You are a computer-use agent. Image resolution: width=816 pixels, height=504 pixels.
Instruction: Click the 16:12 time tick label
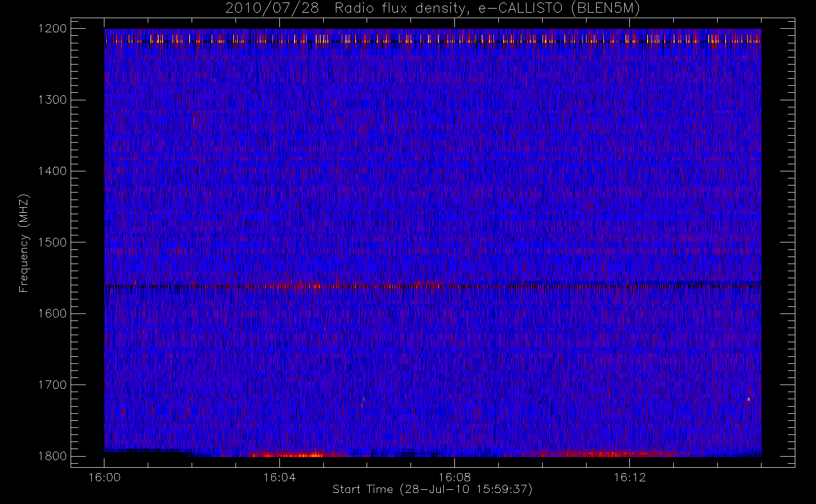point(629,477)
